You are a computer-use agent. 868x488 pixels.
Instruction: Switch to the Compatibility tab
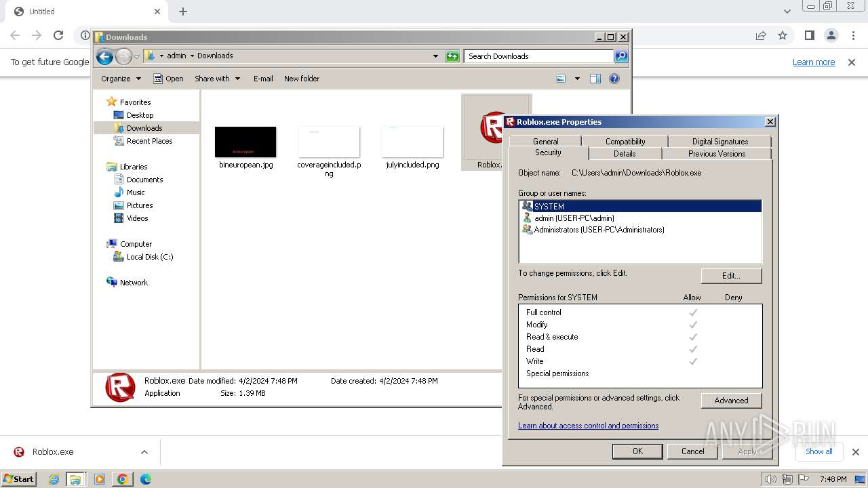(x=625, y=142)
